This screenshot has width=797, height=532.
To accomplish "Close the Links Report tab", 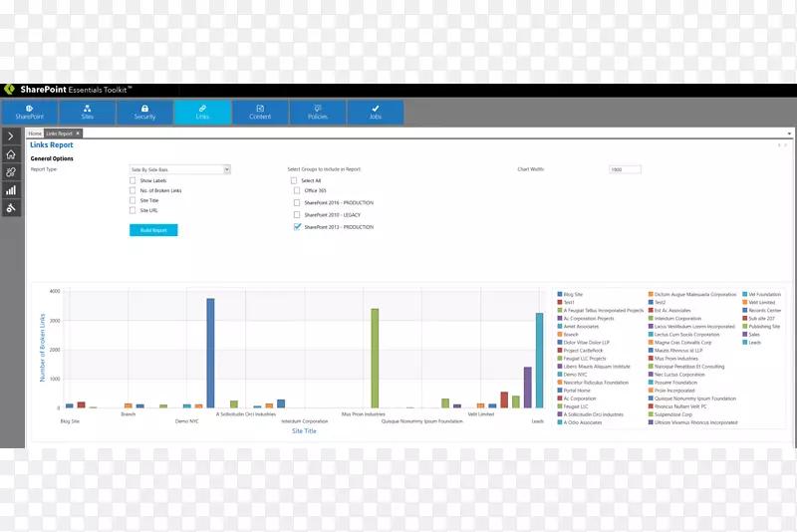I will [78, 133].
